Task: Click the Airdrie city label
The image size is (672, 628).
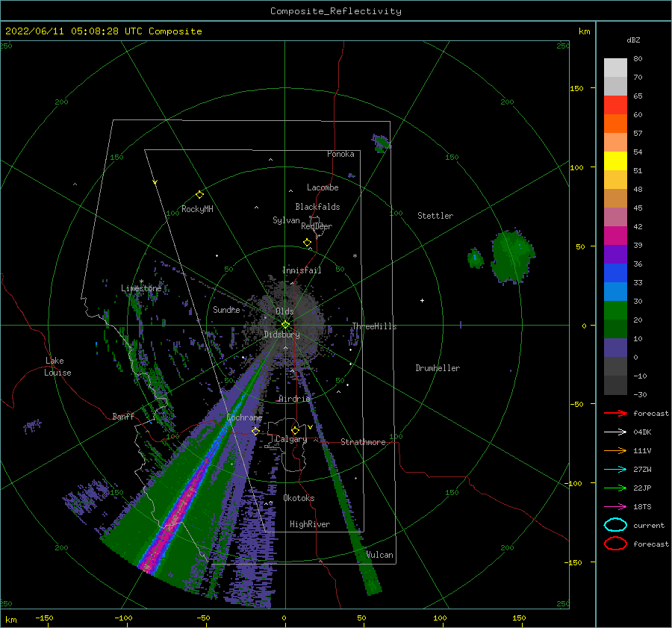Action: [x=294, y=399]
